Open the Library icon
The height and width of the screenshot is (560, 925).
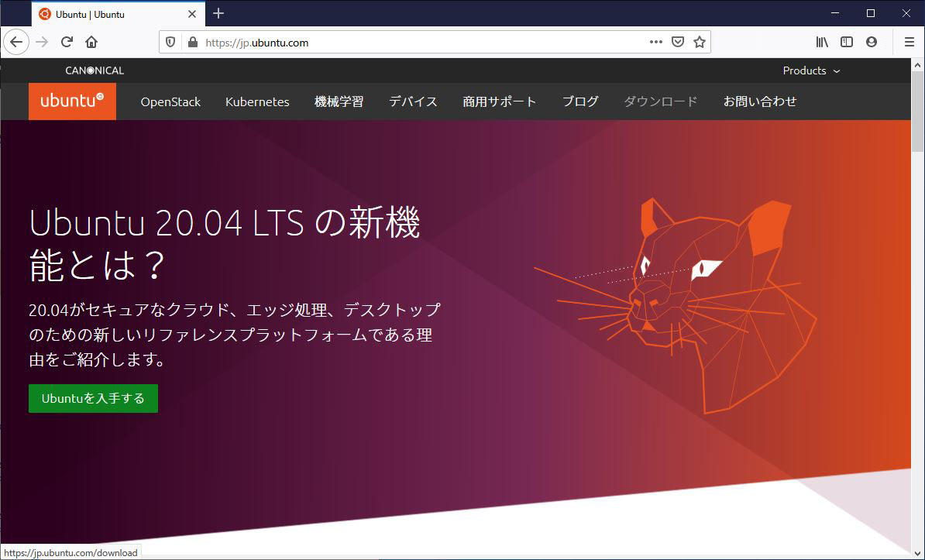pyautogui.click(x=822, y=42)
